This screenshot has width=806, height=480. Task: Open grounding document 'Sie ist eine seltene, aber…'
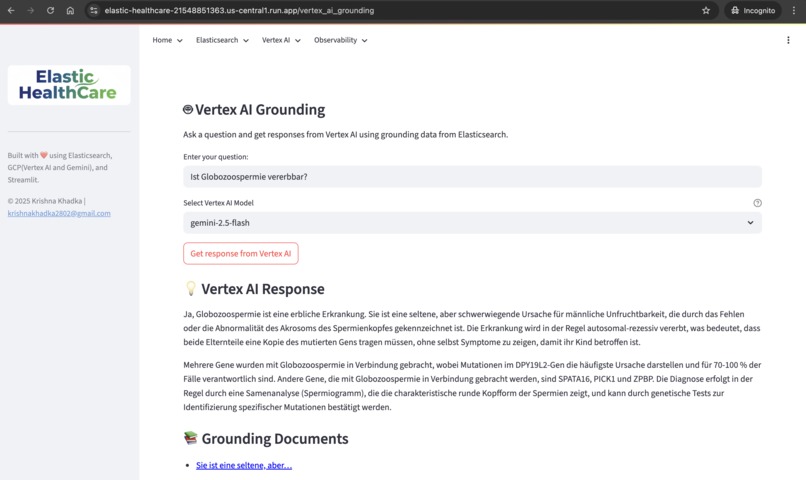[x=244, y=465]
